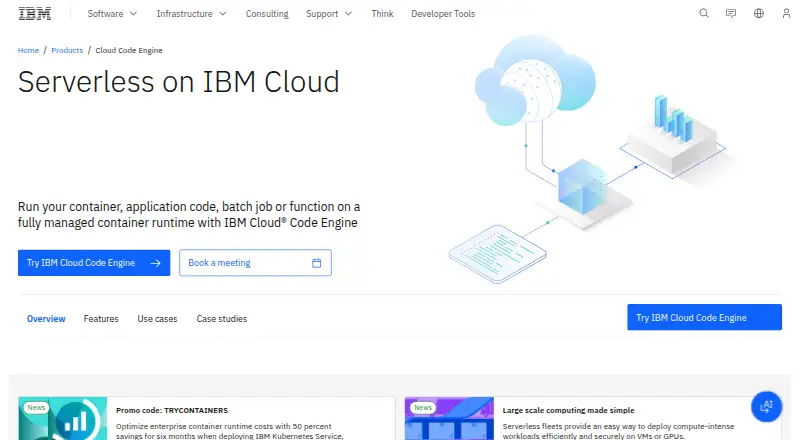The height and width of the screenshot is (440, 800).
Task: Open Large scale computing made simple card
Action: [592, 419]
